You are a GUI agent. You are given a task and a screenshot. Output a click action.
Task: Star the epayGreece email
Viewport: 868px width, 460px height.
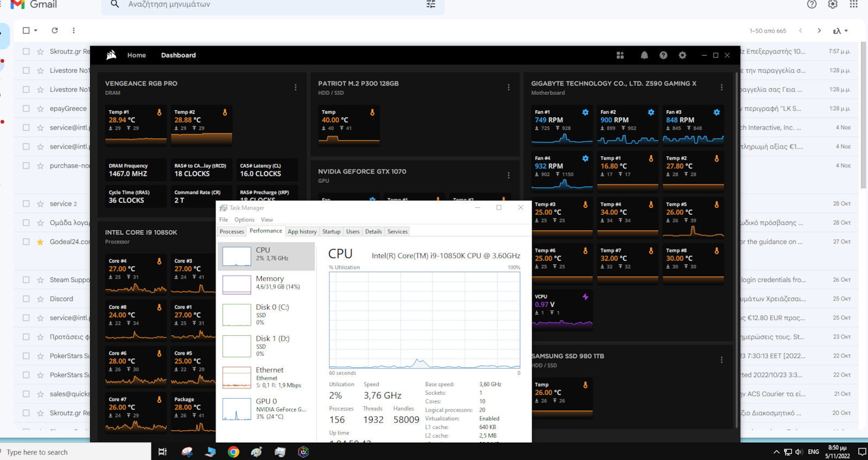(x=40, y=108)
